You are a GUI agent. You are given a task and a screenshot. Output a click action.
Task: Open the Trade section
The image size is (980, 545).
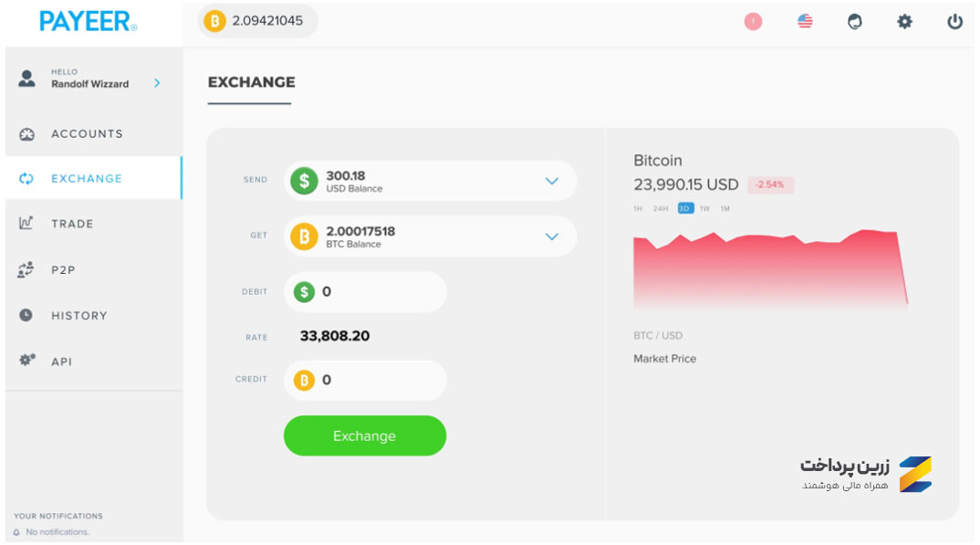tap(73, 224)
